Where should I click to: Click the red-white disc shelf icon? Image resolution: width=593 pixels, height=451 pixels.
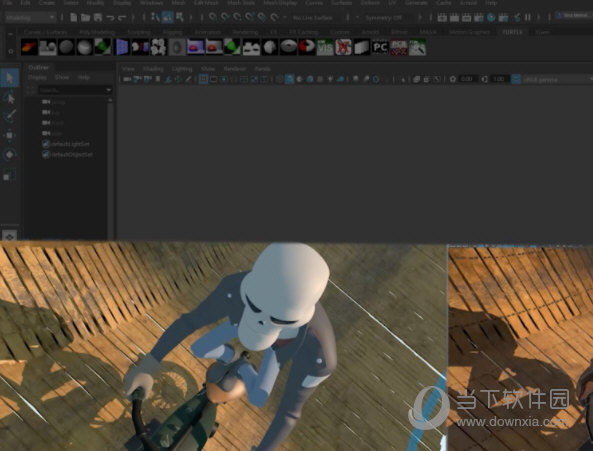[x=306, y=47]
